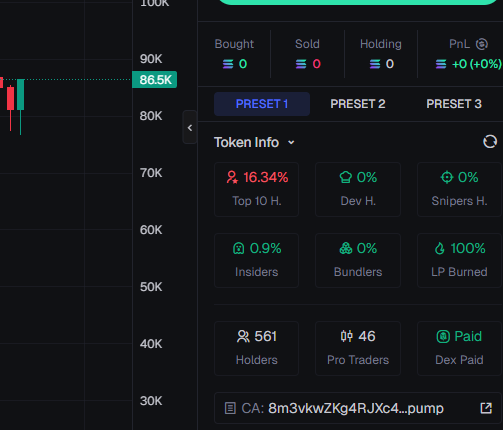
Task: Click the Holders people icon
Action: [243, 336]
